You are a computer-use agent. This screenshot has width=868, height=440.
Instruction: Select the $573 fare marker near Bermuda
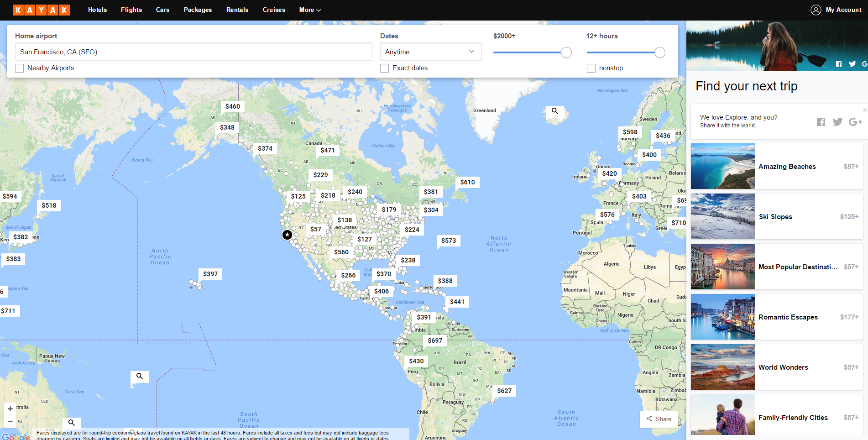click(449, 241)
